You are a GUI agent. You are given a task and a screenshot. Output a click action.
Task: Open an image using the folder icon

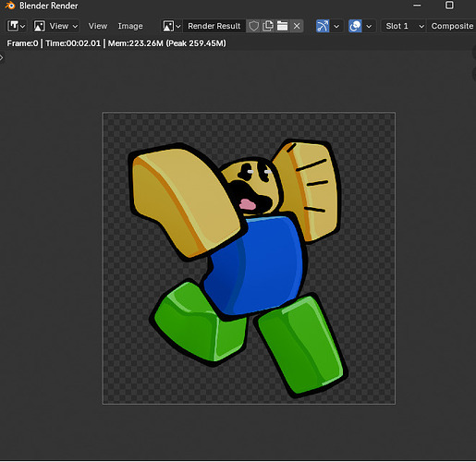pos(282,26)
